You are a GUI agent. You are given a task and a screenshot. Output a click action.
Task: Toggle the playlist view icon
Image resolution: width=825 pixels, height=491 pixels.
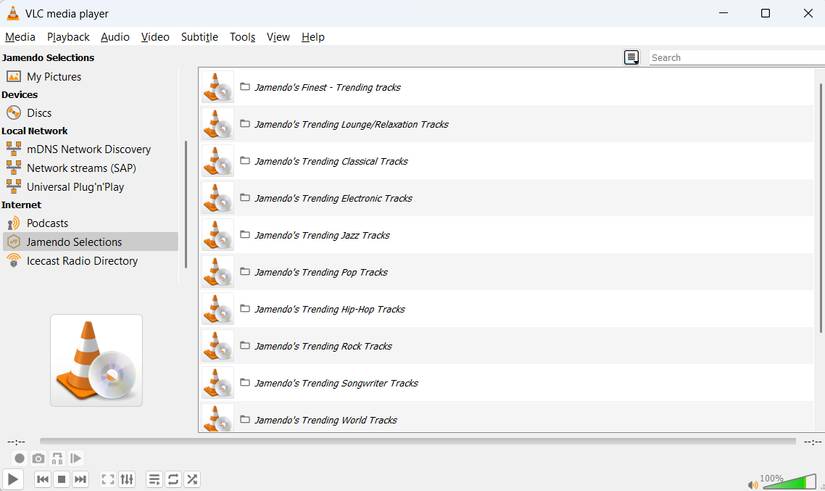154,479
